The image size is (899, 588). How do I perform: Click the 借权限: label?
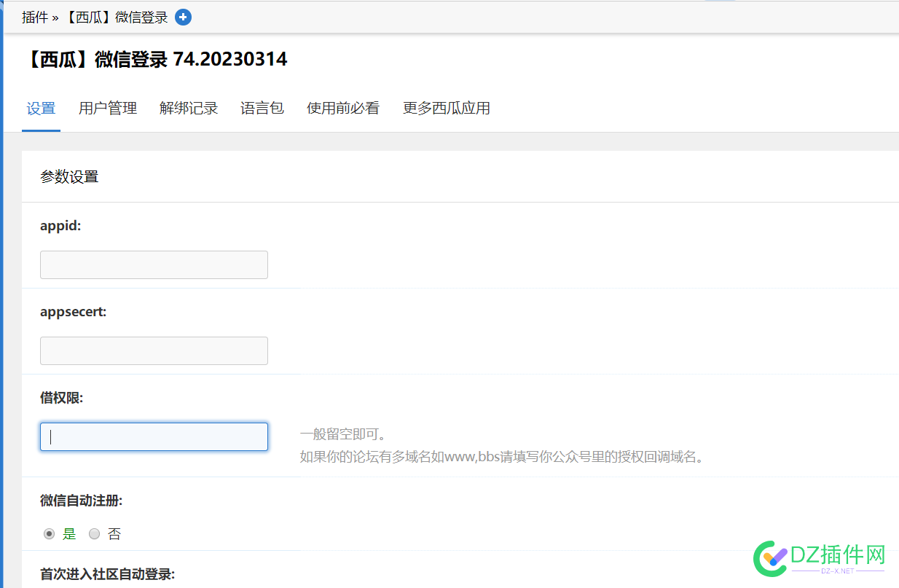coord(62,398)
